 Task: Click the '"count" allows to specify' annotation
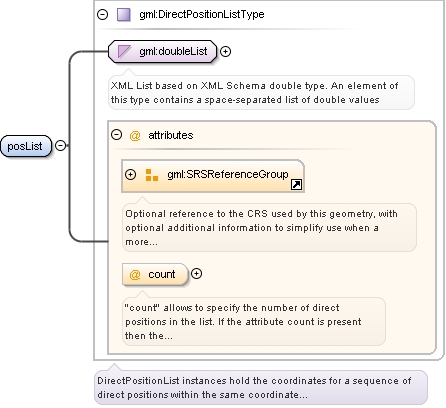[x=254, y=322]
